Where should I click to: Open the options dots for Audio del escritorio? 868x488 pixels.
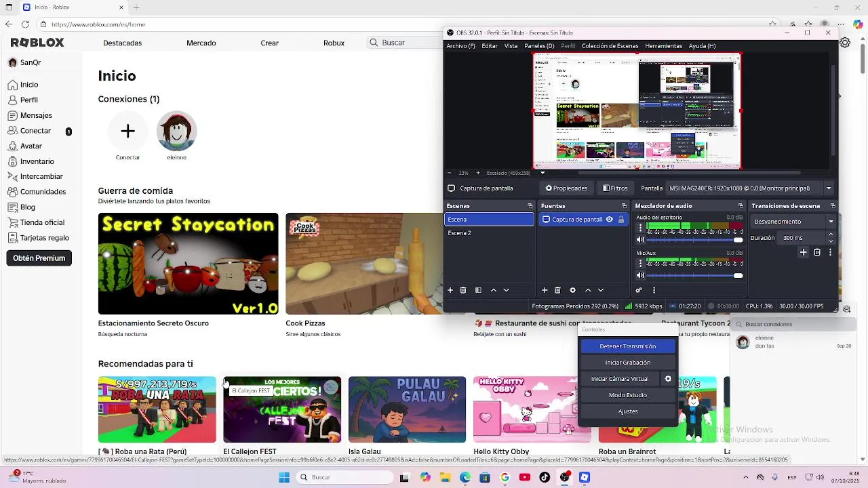tap(640, 226)
